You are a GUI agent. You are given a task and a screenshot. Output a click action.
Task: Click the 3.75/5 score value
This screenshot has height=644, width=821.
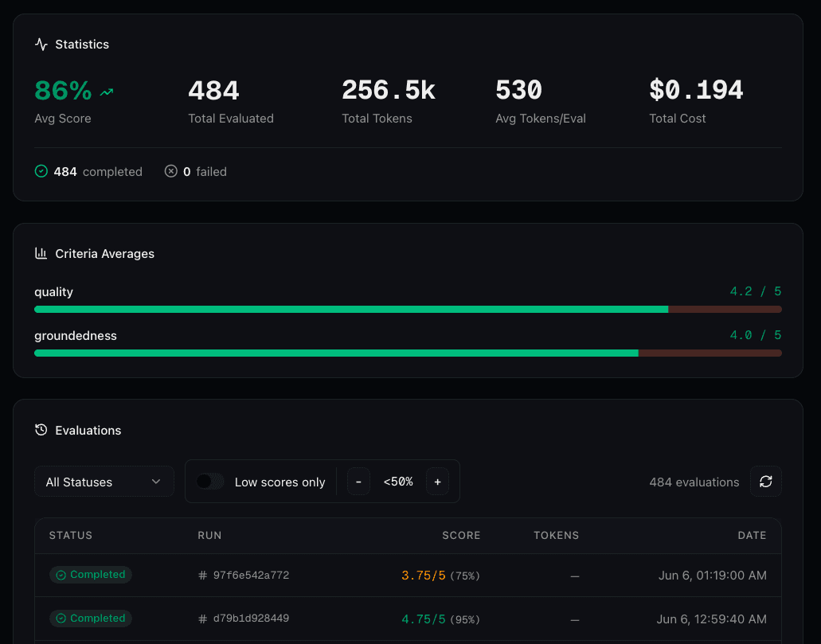pyautogui.click(x=424, y=576)
